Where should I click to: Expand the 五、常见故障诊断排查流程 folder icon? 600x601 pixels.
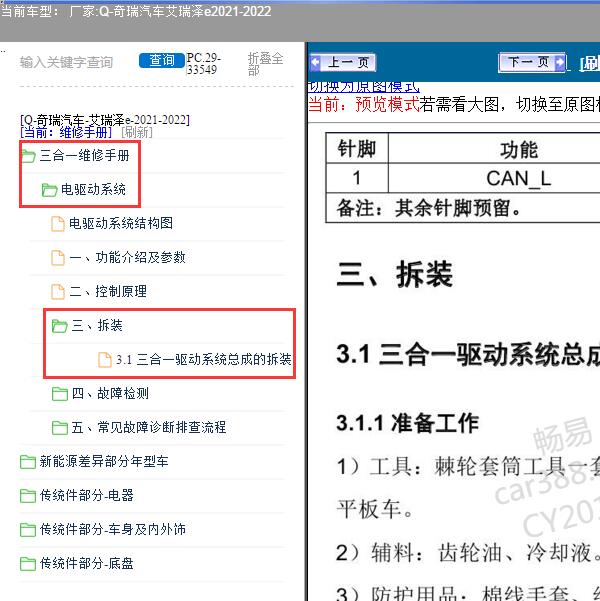[59, 427]
